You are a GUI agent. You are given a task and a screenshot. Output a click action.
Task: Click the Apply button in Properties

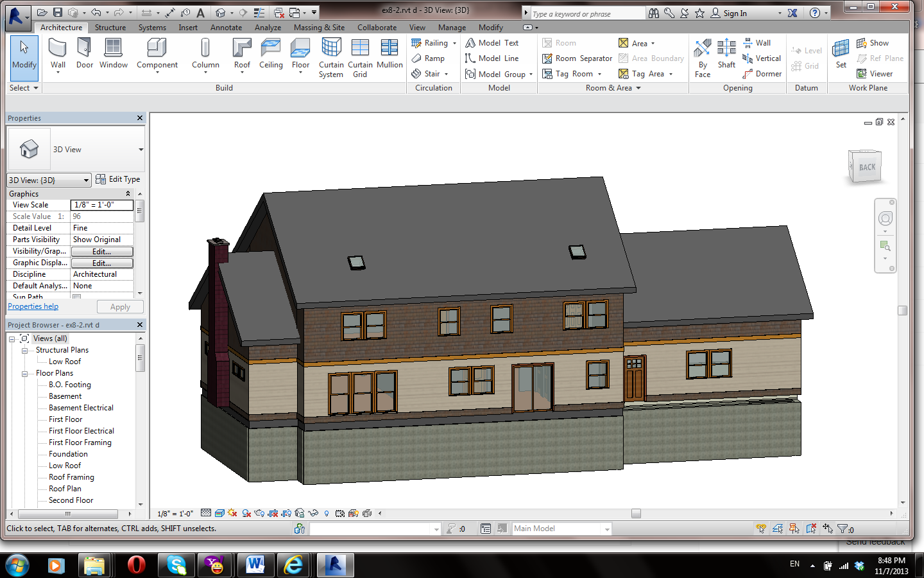tap(120, 306)
